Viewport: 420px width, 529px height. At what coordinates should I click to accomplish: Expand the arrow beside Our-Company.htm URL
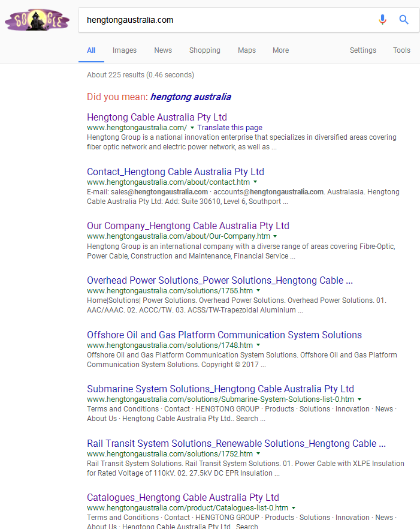point(275,236)
